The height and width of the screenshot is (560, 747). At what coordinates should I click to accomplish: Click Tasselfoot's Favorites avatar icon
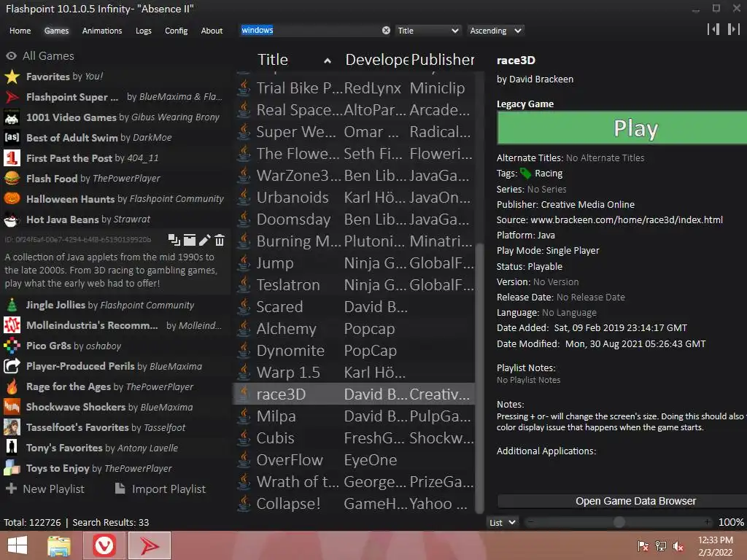pyautogui.click(x=12, y=427)
